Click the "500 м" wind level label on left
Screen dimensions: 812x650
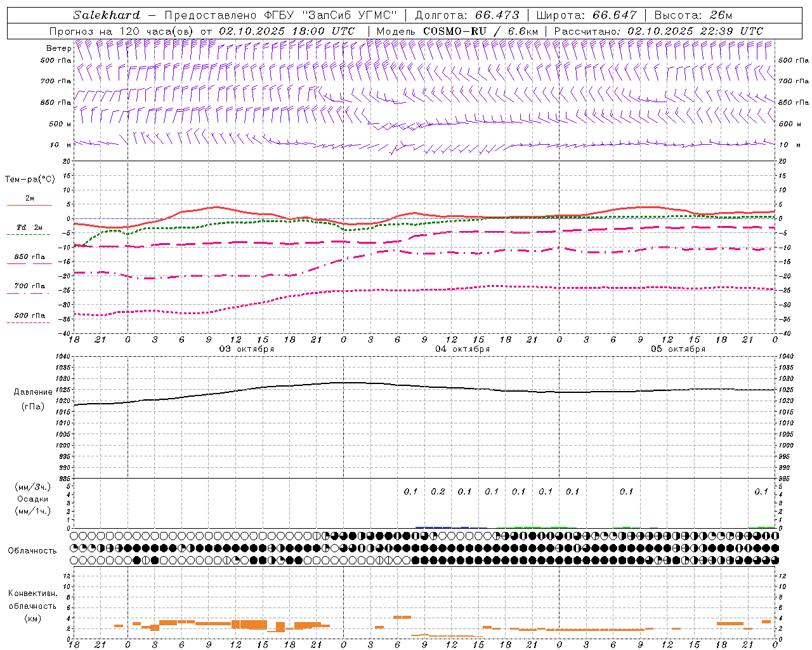(60, 124)
